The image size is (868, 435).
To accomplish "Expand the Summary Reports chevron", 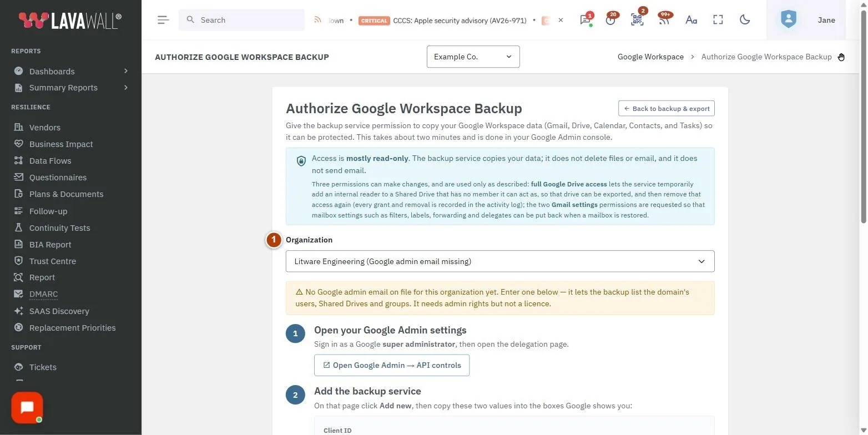I will [x=126, y=88].
